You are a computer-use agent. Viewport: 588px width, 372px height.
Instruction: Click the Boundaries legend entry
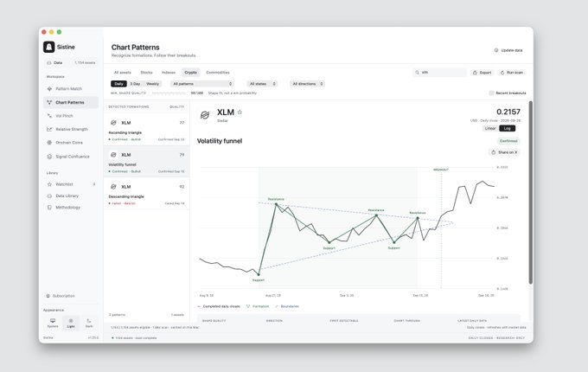[x=287, y=306]
